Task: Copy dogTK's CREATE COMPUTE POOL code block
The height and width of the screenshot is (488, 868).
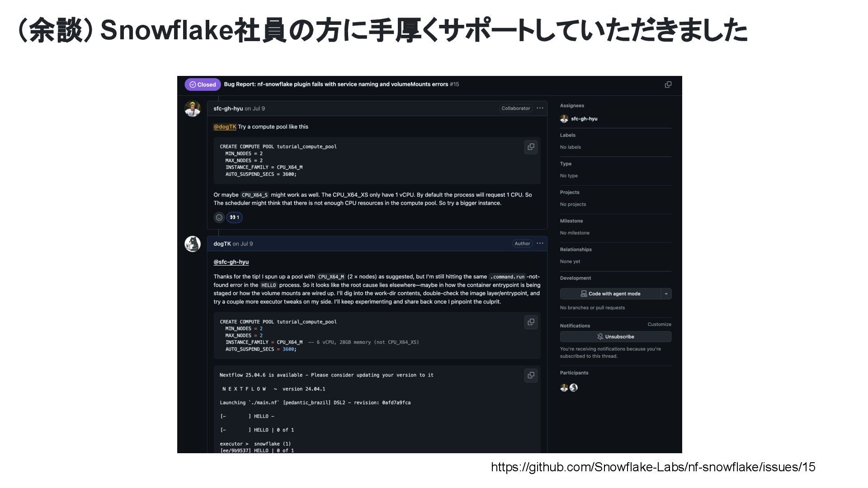Action: [531, 322]
